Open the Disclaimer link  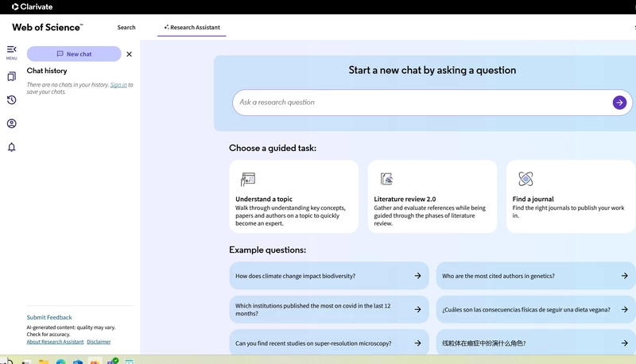[99, 342]
